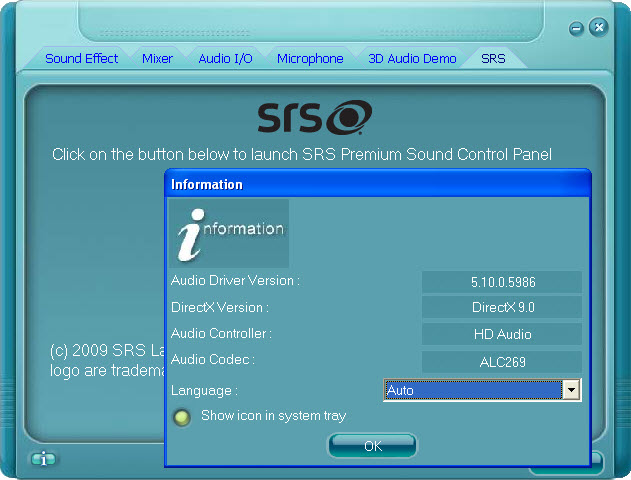631x480 pixels.
Task: Toggle Show icon in system tray
Action: pos(181,417)
